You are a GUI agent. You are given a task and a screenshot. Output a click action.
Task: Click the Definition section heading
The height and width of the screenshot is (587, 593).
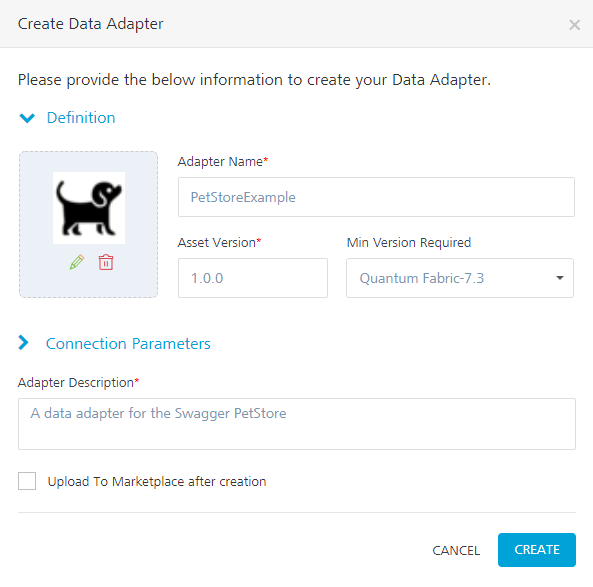(81, 118)
